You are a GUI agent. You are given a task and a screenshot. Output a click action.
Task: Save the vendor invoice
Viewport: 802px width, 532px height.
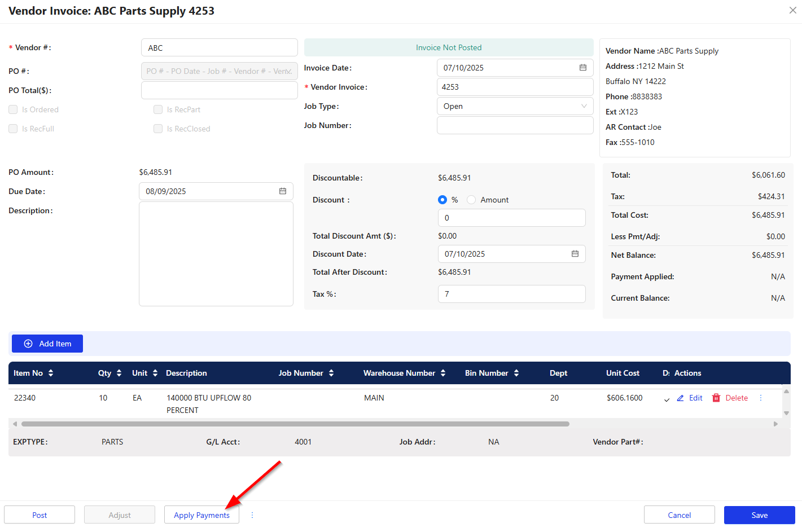point(760,515)
